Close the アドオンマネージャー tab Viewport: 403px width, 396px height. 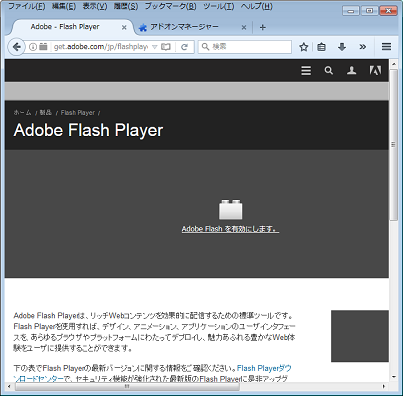tap(244, 27)
